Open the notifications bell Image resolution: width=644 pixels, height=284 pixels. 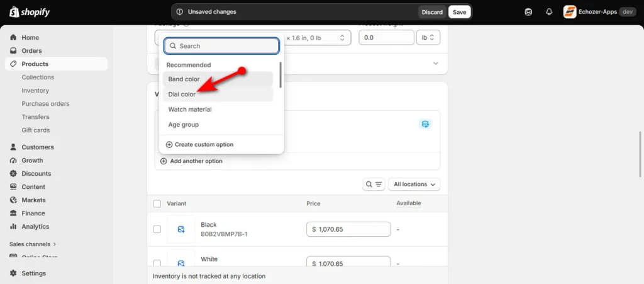click(549, 12)
